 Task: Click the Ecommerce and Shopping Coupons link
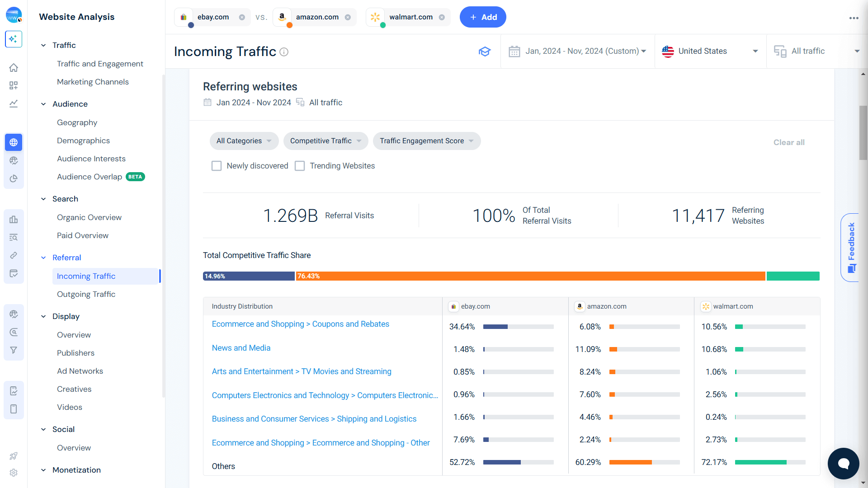click(x=301, y=324)
